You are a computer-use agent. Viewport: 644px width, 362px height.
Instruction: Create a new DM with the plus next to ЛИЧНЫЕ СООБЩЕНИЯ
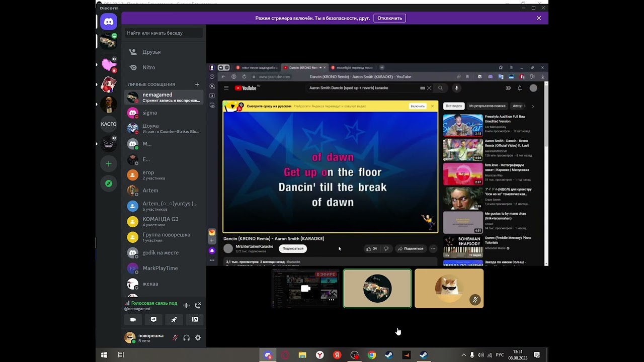[x=197, y=84]
